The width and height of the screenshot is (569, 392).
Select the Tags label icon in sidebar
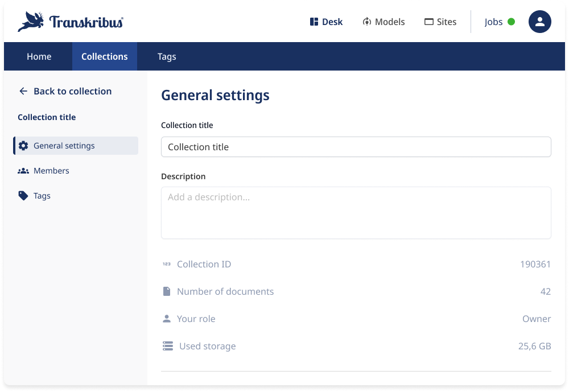(x=23, y=196)
